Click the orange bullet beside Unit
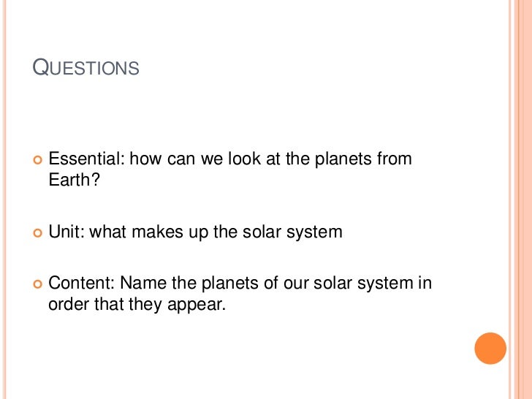This screenshot has height=399, width=532. coord(38,233)
